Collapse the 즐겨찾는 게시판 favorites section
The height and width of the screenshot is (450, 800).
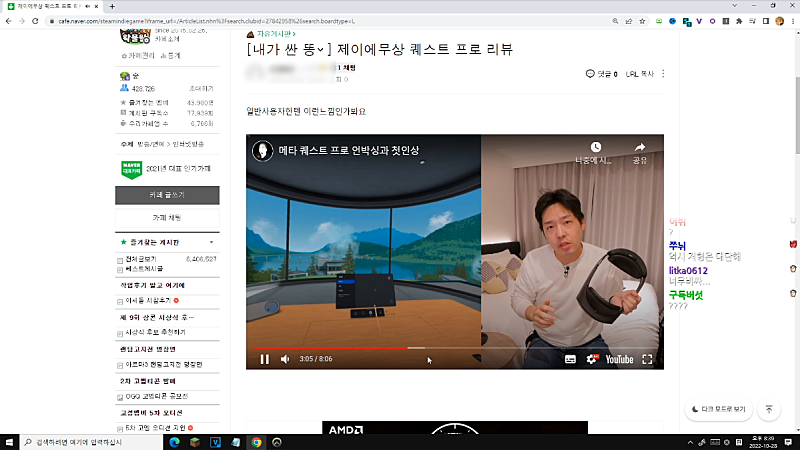coord(211,242)
